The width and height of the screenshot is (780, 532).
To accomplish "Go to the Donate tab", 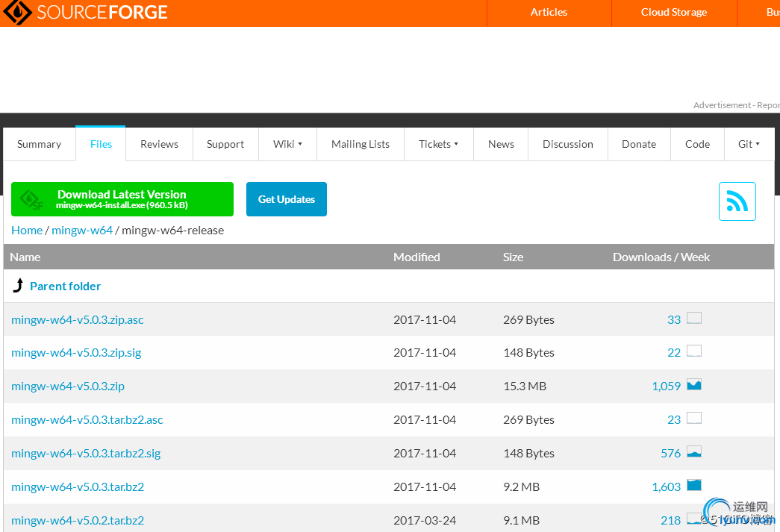I will pyautogui.click(x=639, y=144).
